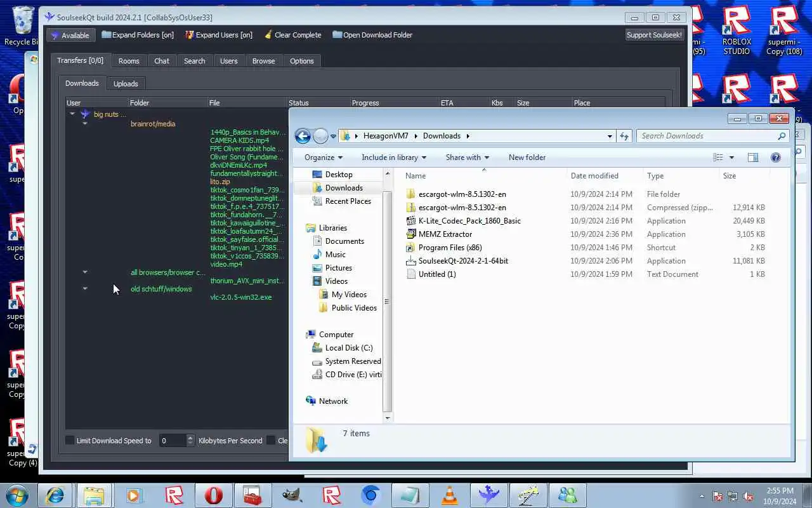Collapse the brainrot/media folder
812x508 pixels.
click(85, 124)
